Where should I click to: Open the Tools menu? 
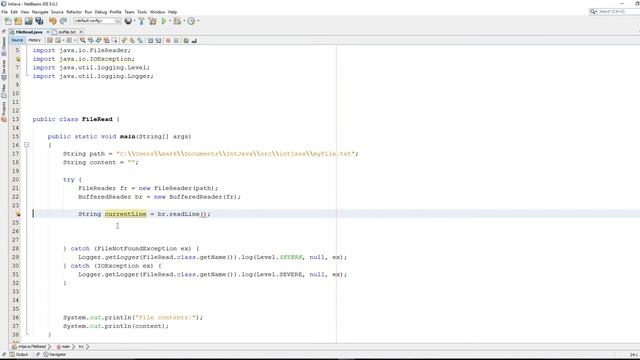pos(142,12)
